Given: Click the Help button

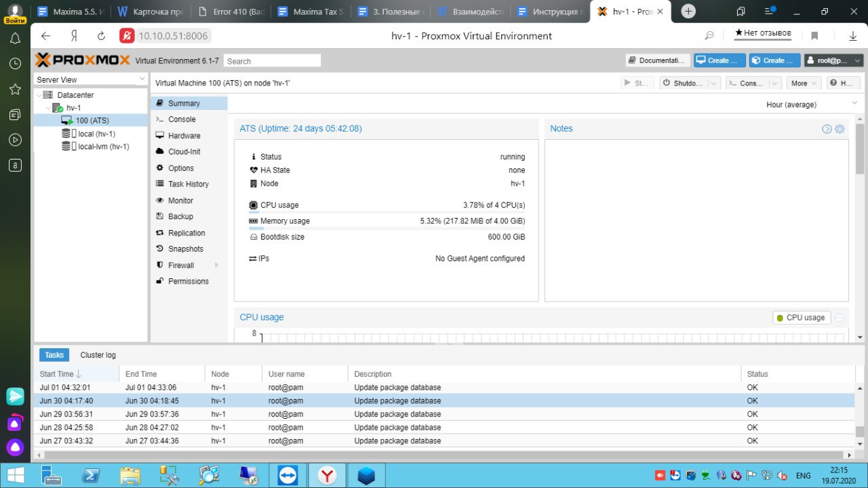Looking at the screenshot, I should (842, 83).
